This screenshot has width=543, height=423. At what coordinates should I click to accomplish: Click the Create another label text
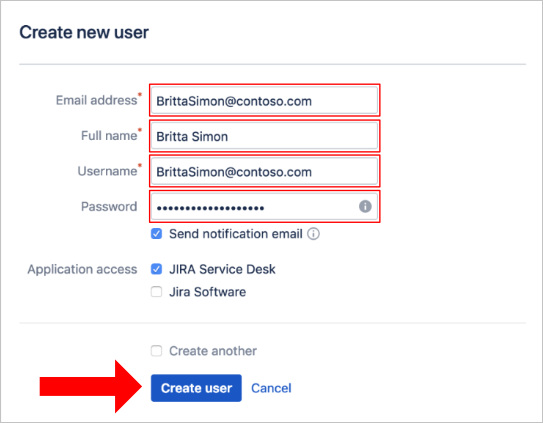pos(213,351)
